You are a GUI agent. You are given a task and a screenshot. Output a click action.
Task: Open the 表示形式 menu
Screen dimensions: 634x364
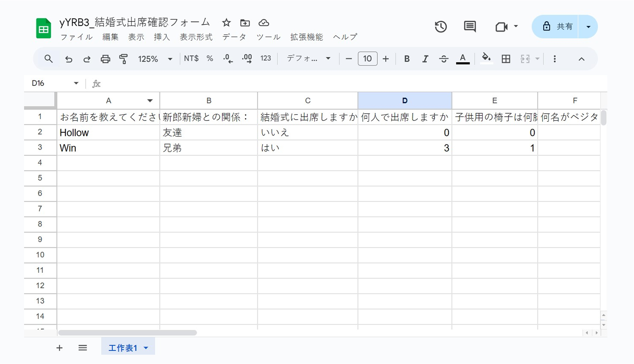coord(196,37)
